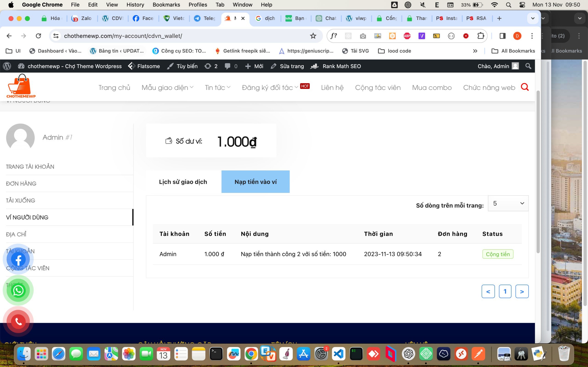
Task: Open the Lịch sử giao dịch tab
Action: [x=183, y=182]
